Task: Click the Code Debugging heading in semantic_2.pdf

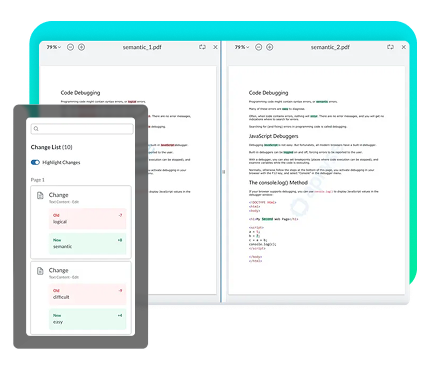Action: click(269, 93)
